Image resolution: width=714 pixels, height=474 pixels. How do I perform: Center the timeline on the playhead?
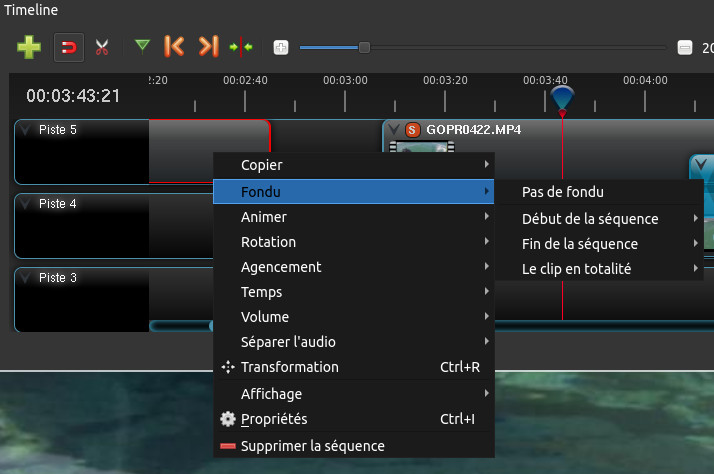[241, 46]
